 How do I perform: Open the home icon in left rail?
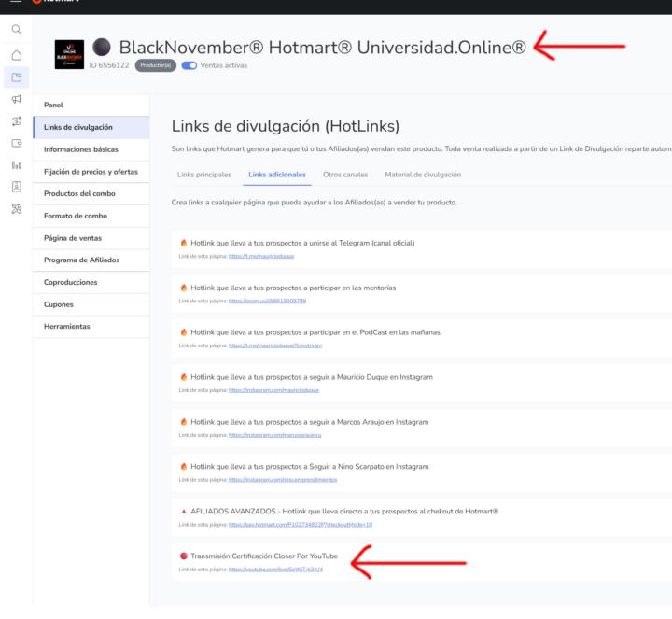tap(16, 54)
